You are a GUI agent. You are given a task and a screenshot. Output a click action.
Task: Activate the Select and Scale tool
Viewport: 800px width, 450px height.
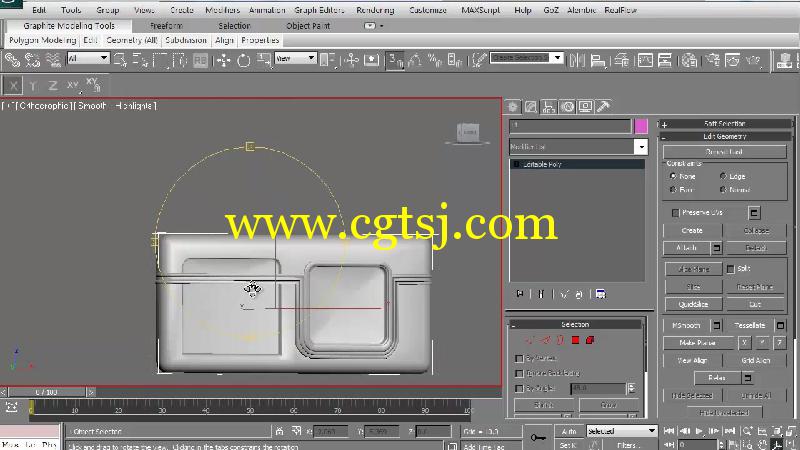click(264, 61)
